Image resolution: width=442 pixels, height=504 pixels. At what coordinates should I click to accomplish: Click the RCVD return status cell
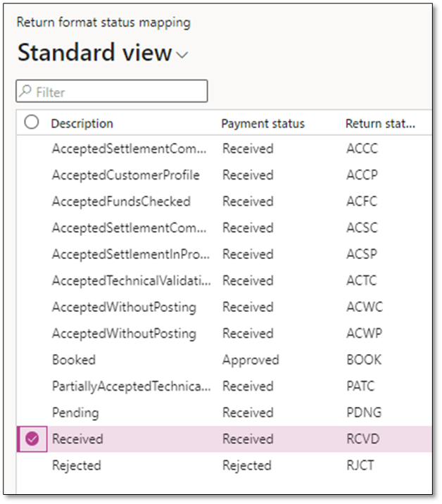tap(362, 439)
